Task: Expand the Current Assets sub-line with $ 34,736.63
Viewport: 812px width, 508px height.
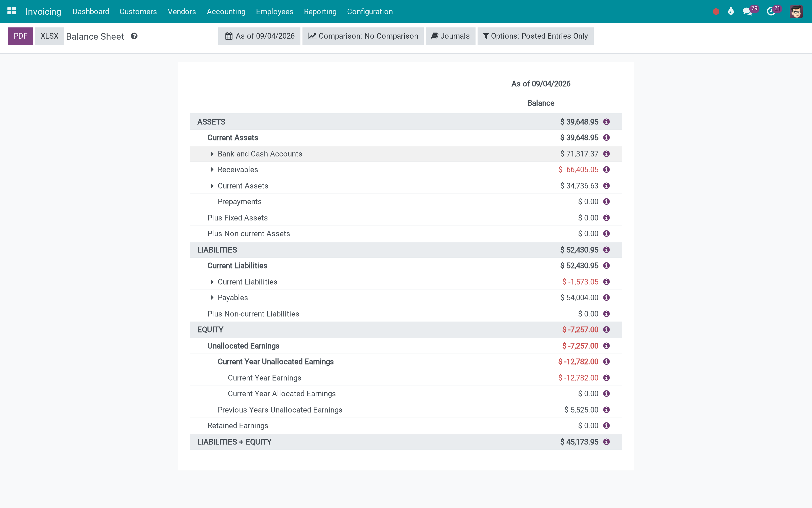Action: (x=212, y=186)
